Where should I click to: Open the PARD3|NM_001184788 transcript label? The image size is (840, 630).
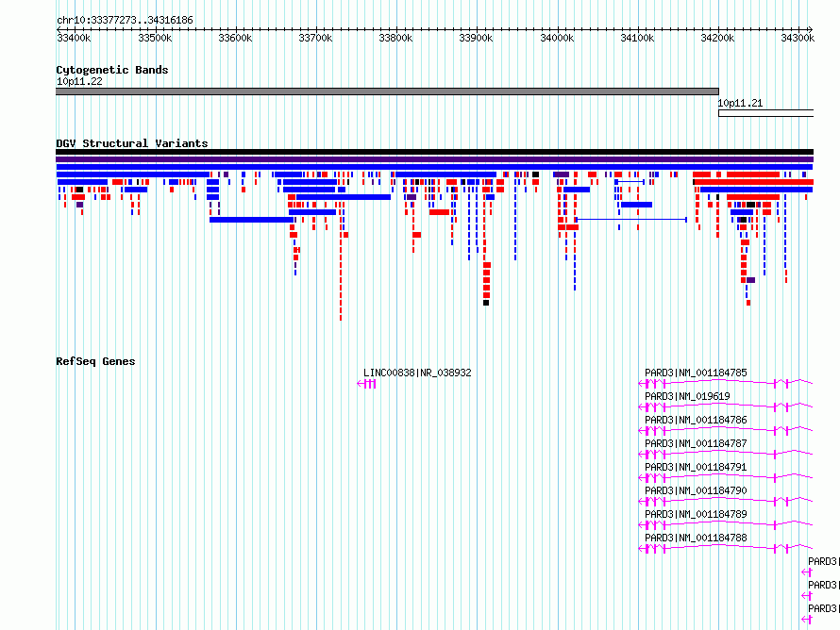[x=696, y=538]
